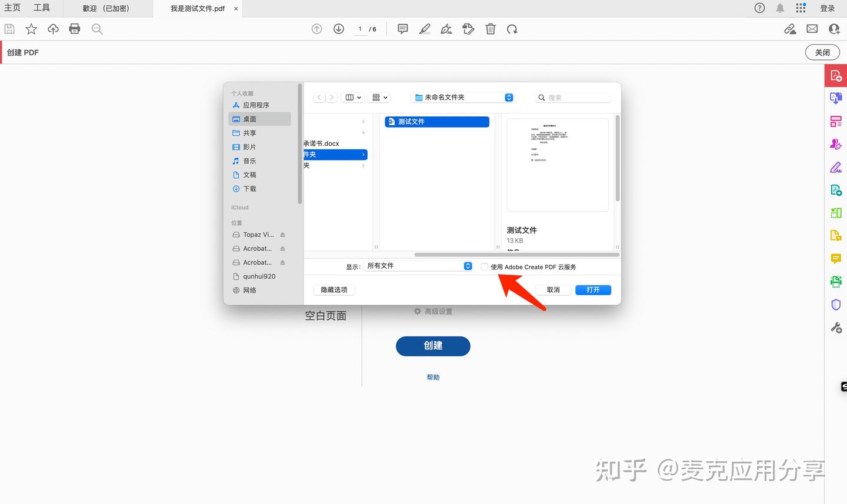Click the delete page trash icon

point(491,28)
